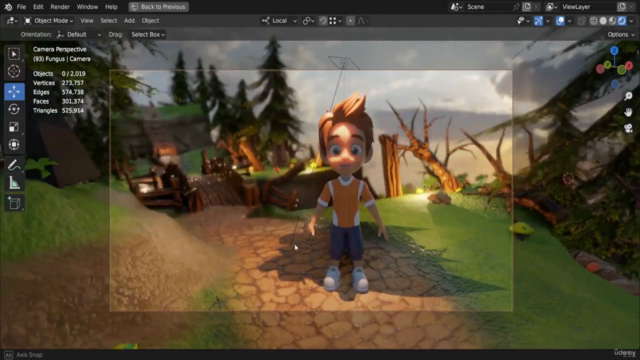Image resolution: width=640 pixels, height=360 pixels.
Task: Pin the Scene to workspace
Action: pos(516,7)
